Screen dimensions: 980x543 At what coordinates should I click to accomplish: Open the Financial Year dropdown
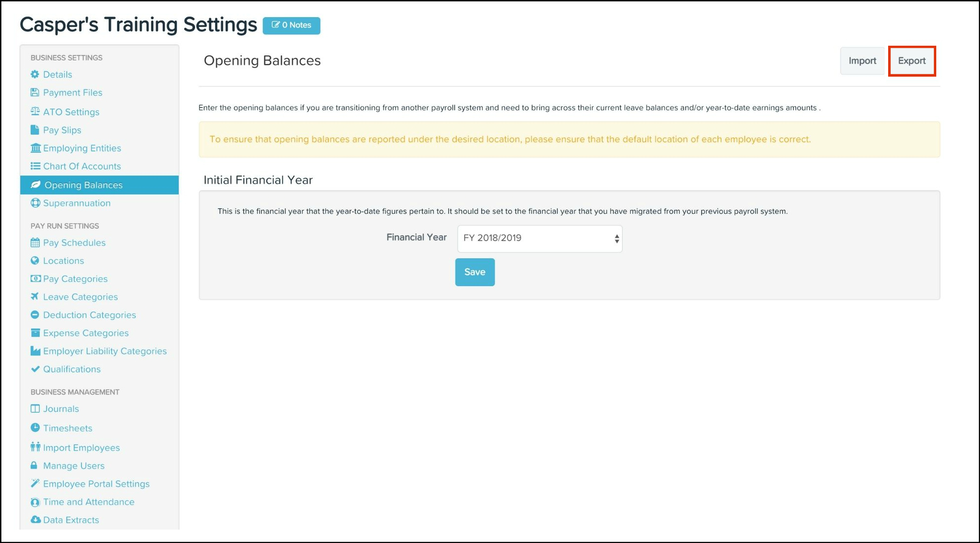[539, 238]
